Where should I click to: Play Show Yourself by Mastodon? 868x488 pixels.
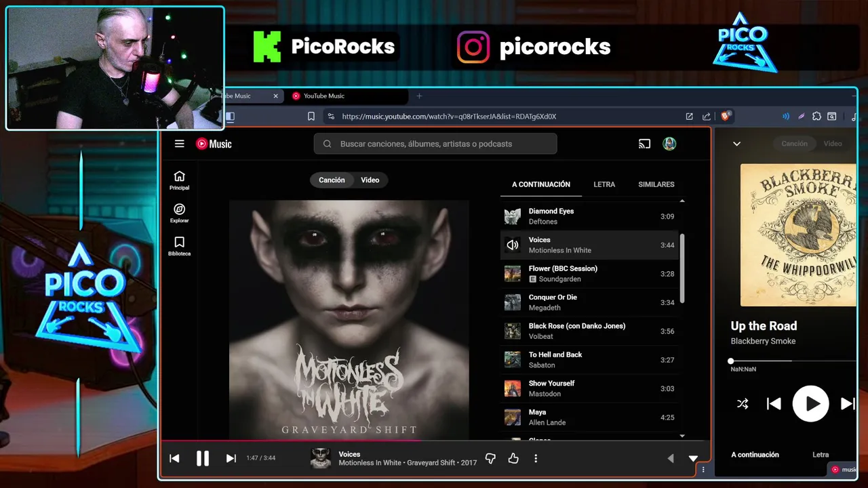click(x=589, y=388)
